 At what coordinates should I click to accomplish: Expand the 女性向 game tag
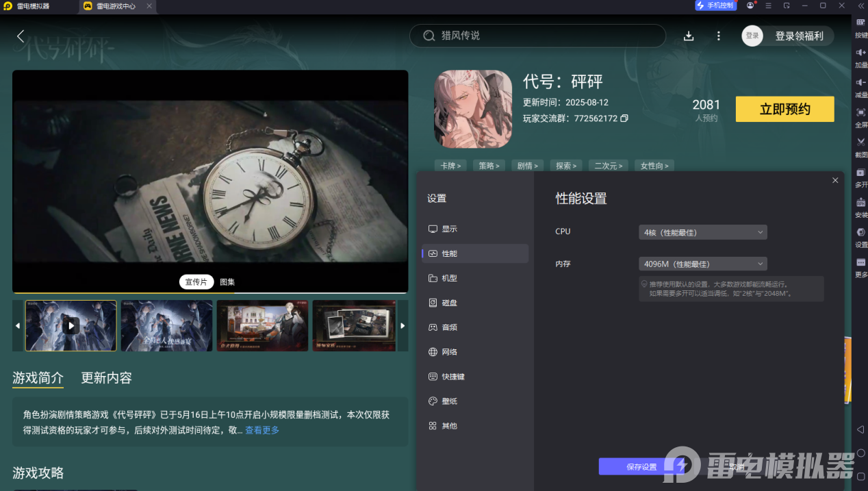coord(654,165)
